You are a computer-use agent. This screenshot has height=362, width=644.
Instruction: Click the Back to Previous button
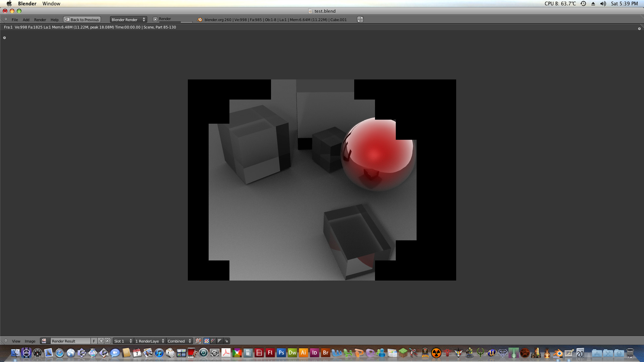82,20
